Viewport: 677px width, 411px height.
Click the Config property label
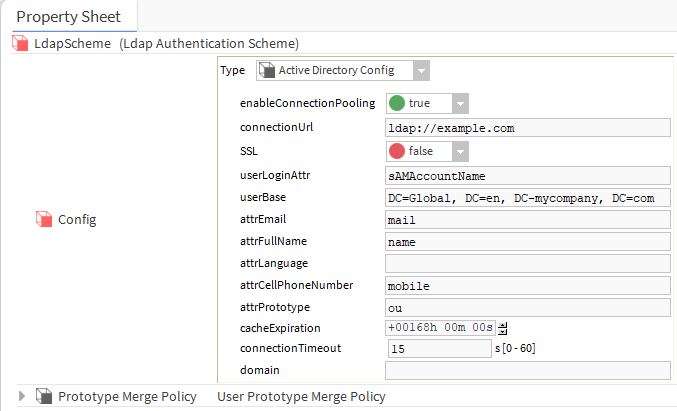(77, 220)
